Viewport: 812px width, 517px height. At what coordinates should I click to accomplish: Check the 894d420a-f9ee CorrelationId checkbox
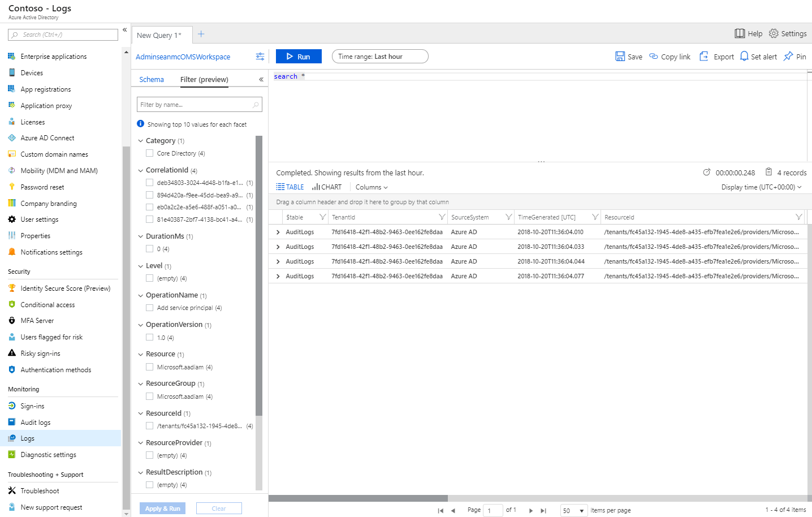(x=150, y=195)
